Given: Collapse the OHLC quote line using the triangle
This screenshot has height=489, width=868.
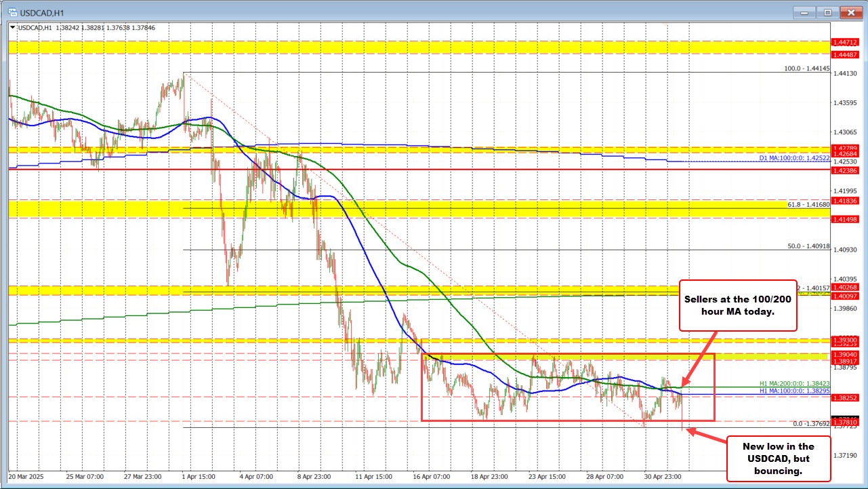Looking at the screenshot, I should 12,28.
